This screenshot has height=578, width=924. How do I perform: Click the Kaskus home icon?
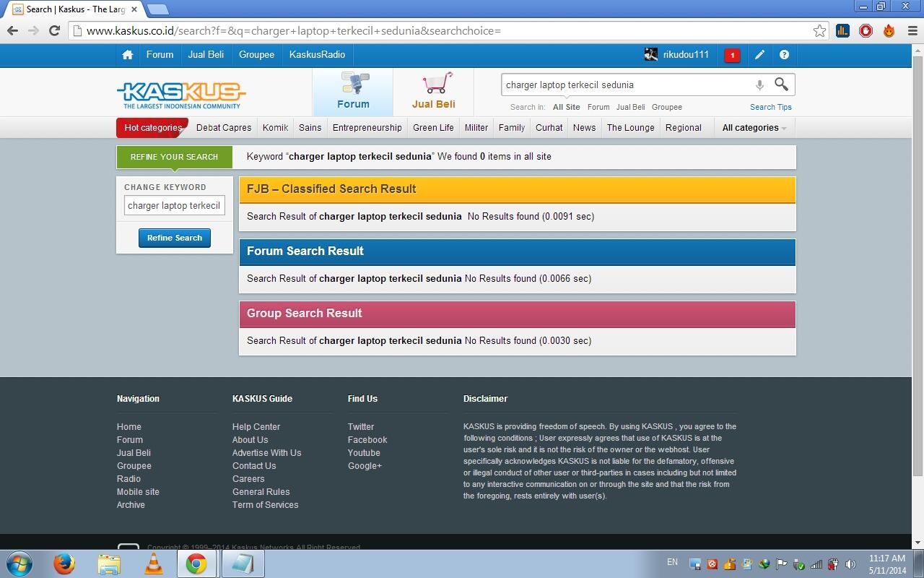[x=128, y=55]
